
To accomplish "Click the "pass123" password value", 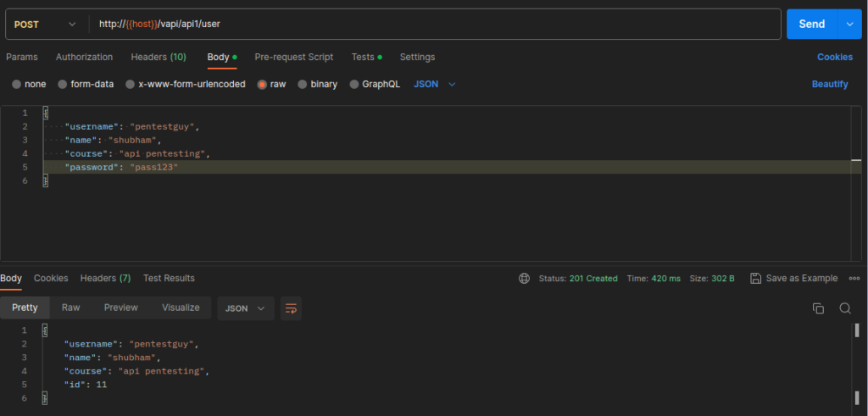I will (x=153, y=167).
